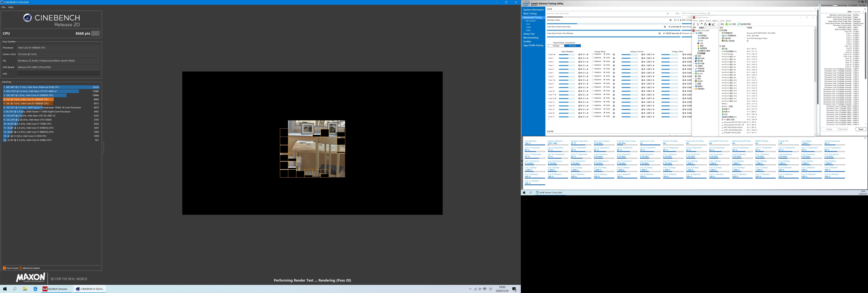This screenshot has width=868, height=293.
Task: Click info icon for AVX Ratio Offset
Action: 671,20
